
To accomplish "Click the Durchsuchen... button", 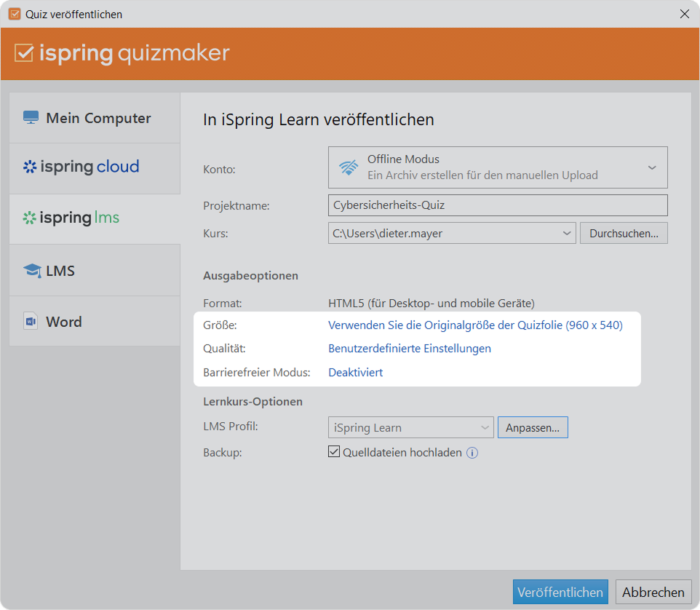I will coord(623,233).
